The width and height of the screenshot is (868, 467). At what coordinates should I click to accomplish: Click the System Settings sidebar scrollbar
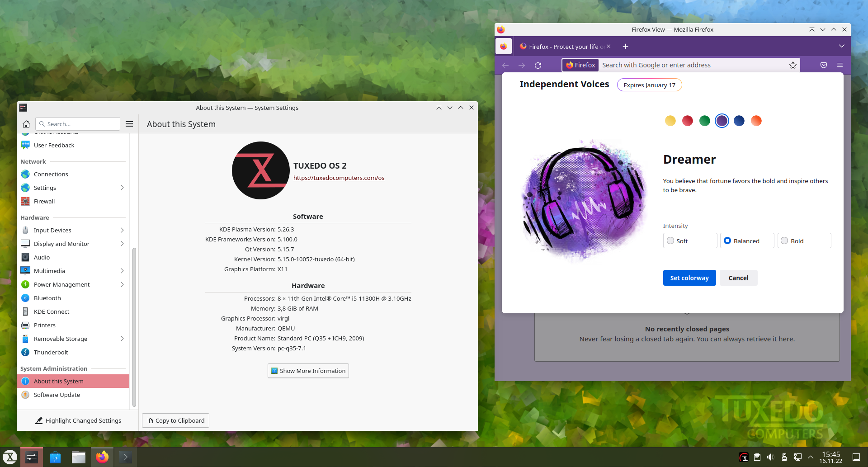pos(134,327)
